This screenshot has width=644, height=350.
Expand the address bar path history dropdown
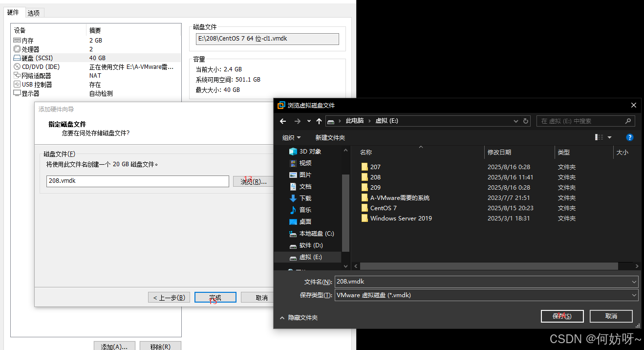click(x=516, y=121)
